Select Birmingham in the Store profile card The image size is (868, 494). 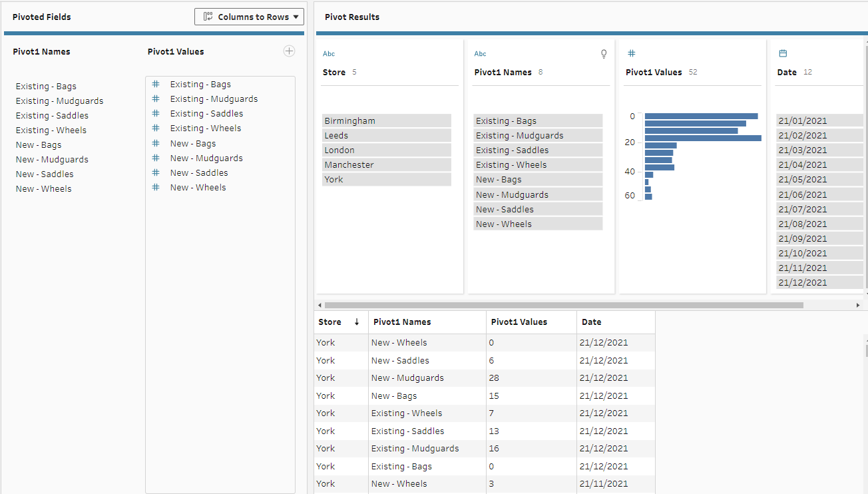(x=386, y=121)
